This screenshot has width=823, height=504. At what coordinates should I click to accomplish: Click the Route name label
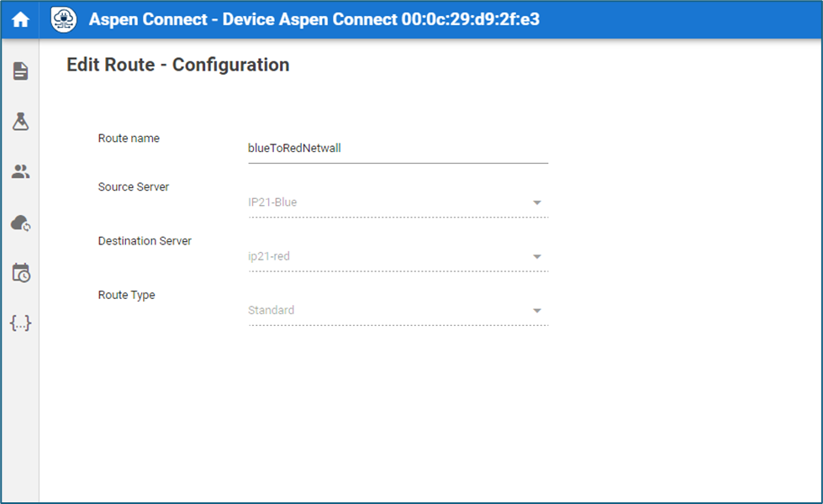129,138
